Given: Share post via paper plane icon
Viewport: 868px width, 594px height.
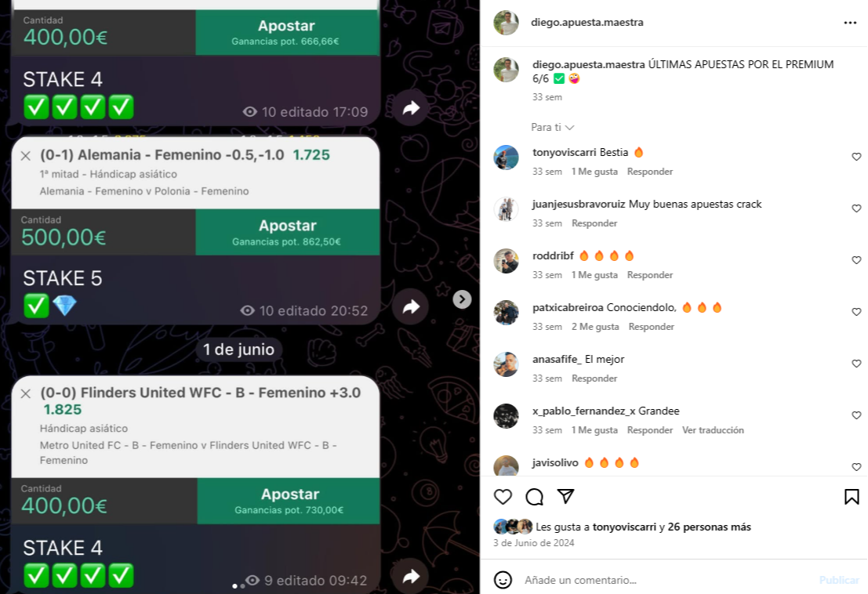Looking at the screenshot, I should point(565,496).
